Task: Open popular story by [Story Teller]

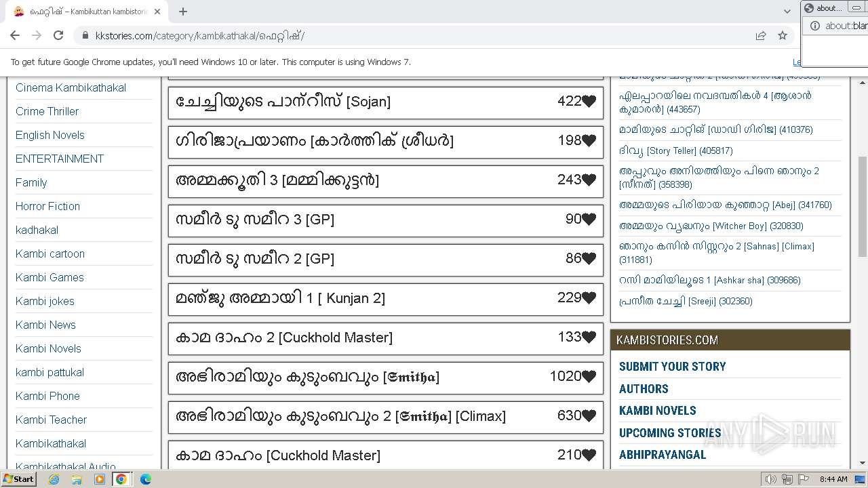Action: click(675, 150)
